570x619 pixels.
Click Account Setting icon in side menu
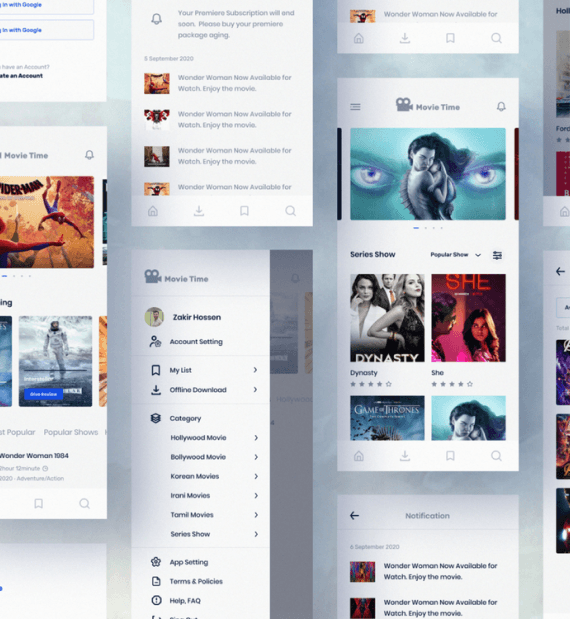[155, 341]
